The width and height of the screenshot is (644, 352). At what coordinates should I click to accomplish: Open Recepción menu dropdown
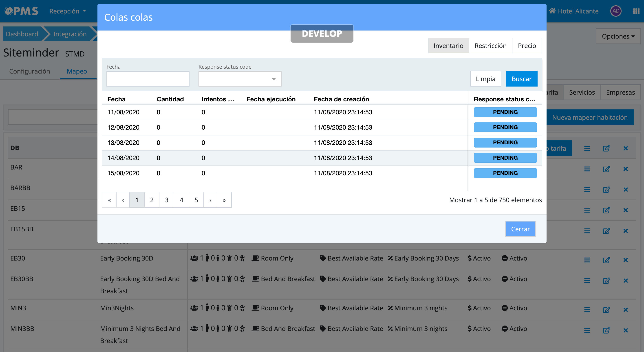pos(68,11)
